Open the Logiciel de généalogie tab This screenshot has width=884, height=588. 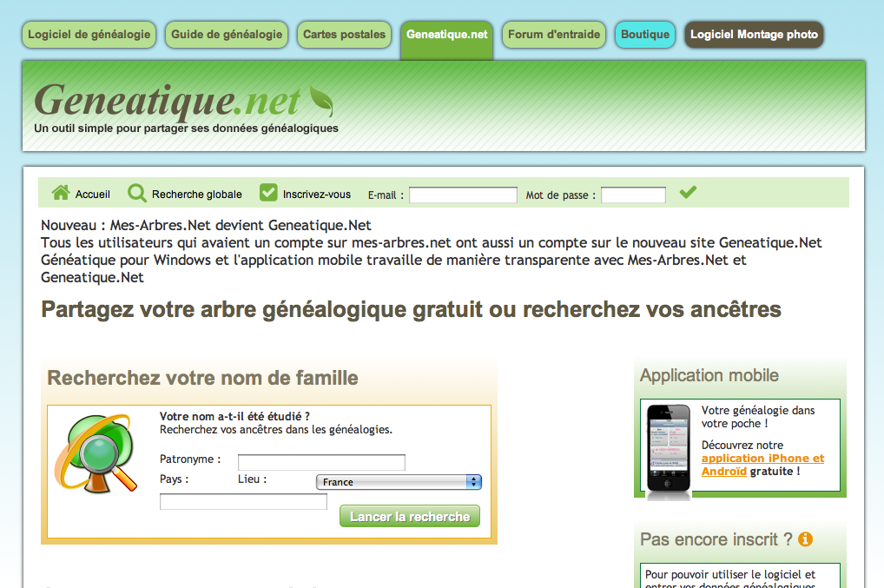pos(89,35)
